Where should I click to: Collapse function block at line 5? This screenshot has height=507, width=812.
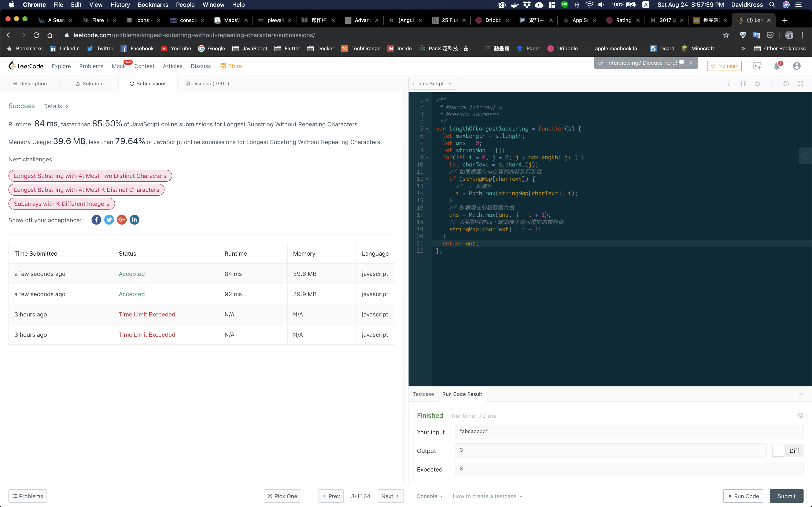pyautogui.click(x=427, y=129)
